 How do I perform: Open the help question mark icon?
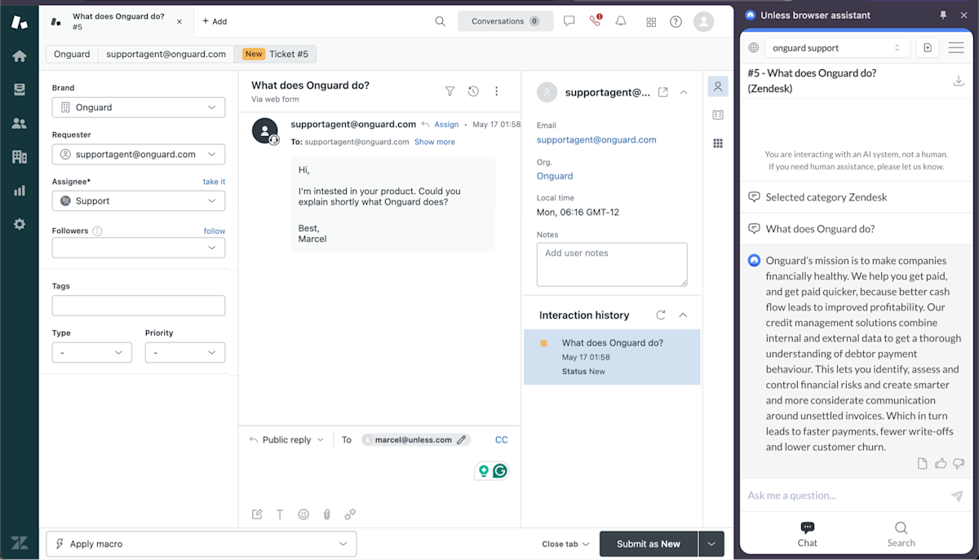(676, 22)
